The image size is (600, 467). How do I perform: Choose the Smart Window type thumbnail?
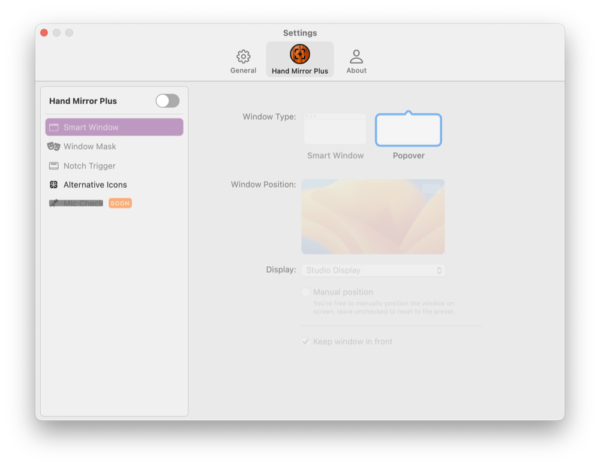click(x=335, y=129)
